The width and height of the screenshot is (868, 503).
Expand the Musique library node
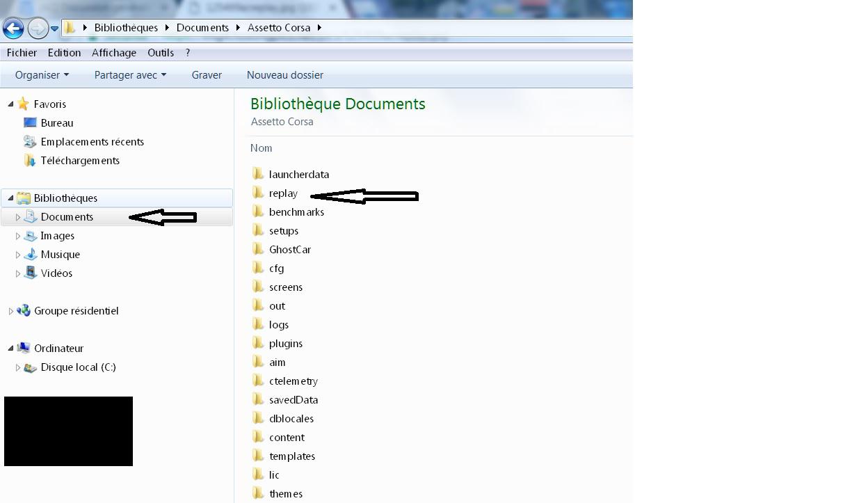[18, 255]
